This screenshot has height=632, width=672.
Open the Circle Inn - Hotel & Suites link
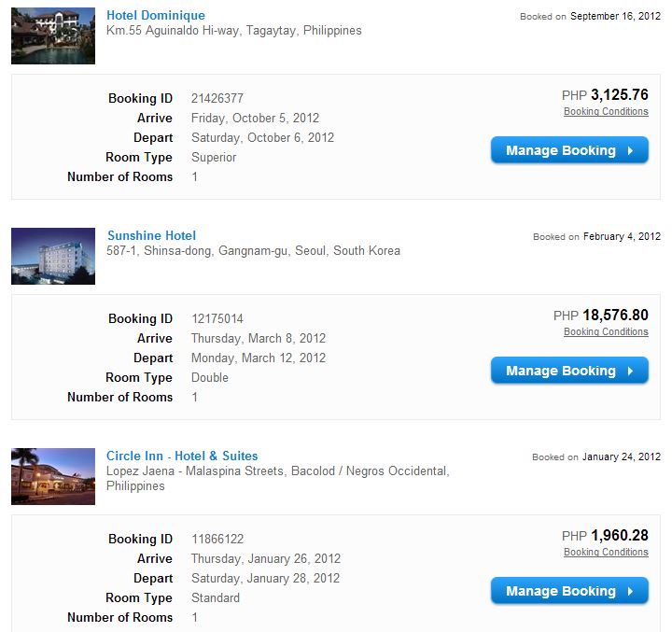point(182,456)
